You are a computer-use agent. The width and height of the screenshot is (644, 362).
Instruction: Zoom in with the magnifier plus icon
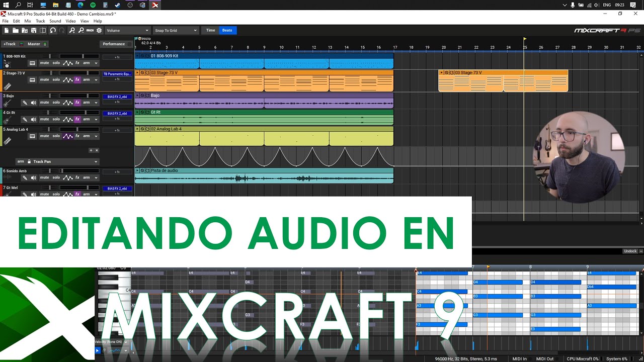tap(72, 30)
